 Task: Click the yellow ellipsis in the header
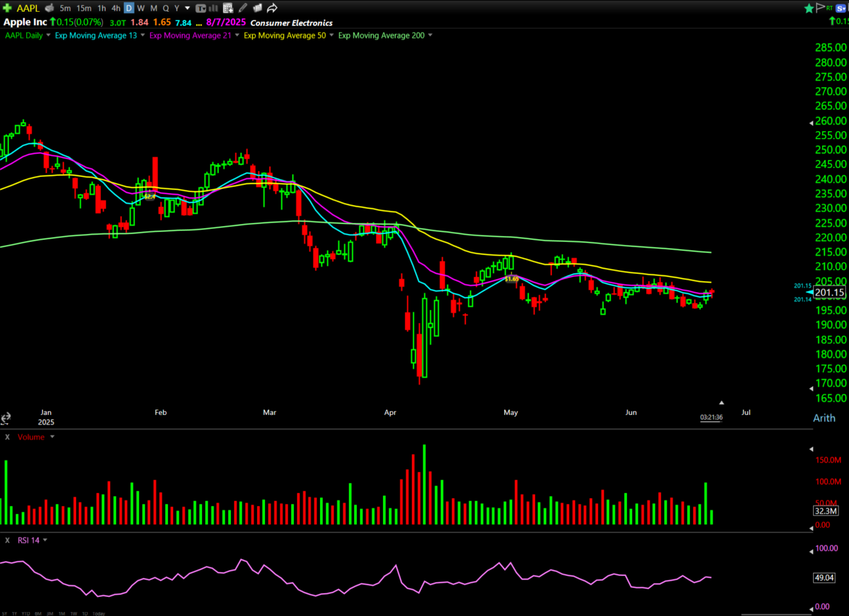199,24
